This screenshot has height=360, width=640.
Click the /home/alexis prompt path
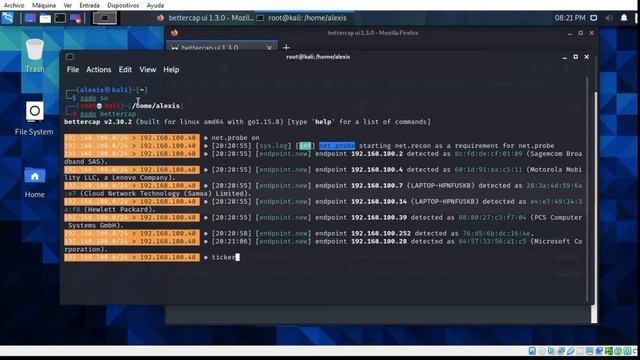[x=156, y=106]
